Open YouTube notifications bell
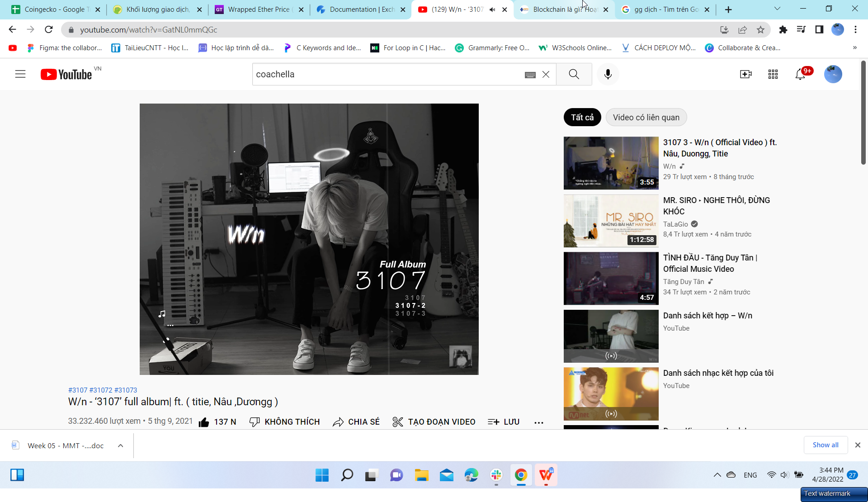Image resolution: width=868 pixels, height=502 pixels. (x=800, y=74)
